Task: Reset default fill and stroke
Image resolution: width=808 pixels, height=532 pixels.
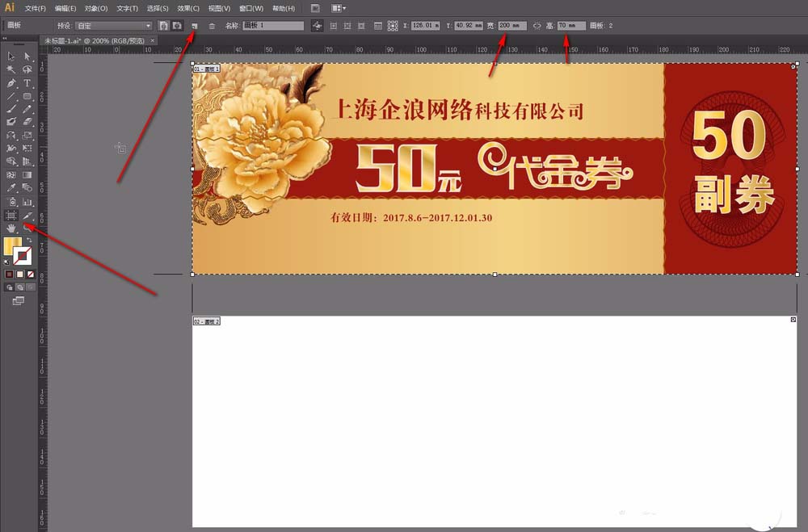Action: click(6, 262)
